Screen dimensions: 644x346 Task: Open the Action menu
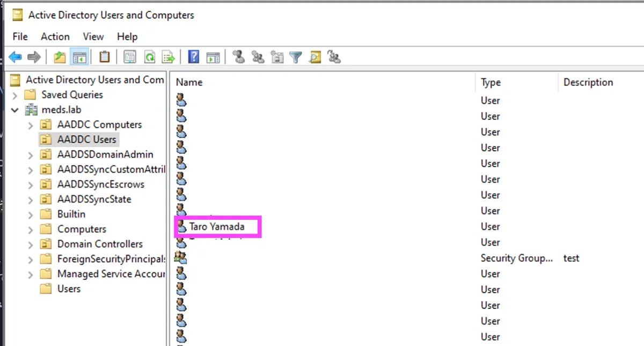(x=55, y=37)
